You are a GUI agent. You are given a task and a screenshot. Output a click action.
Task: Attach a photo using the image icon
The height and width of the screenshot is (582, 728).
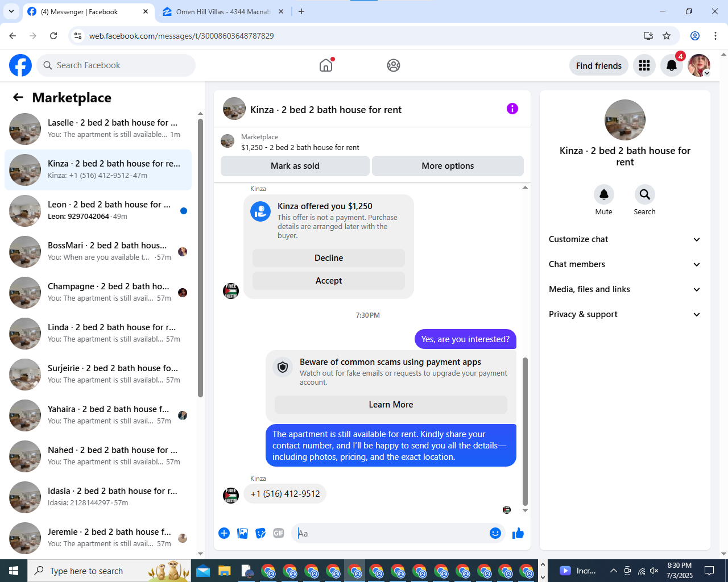242,533
